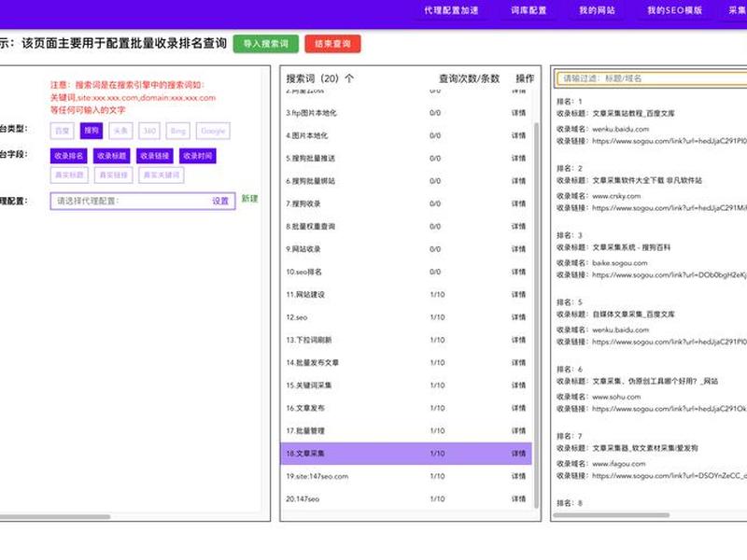The height and width of the screenshot is (560, 747).
Task: Click the green 导入搜索词 button
Action: [266, 44]
